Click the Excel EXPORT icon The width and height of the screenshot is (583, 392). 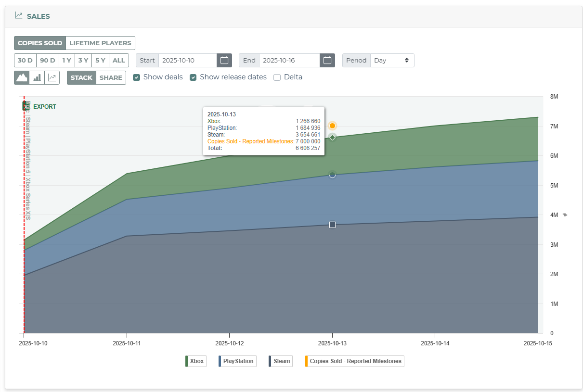click(x=26, y=106)
